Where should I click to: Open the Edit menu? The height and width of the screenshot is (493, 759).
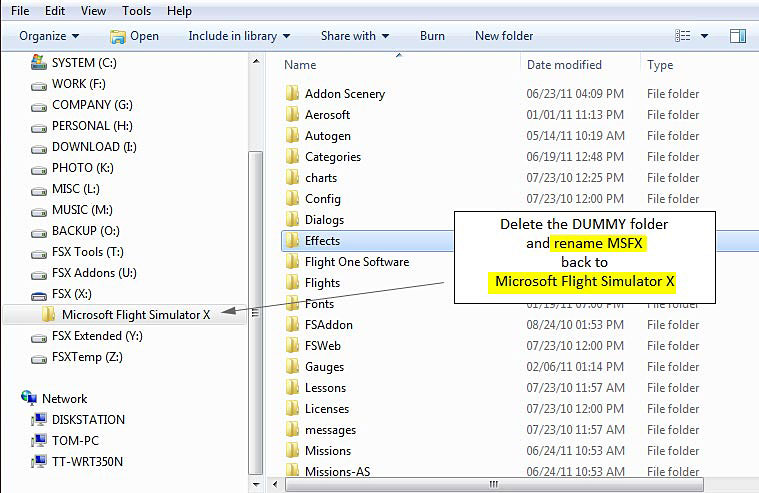coord(55,11)
